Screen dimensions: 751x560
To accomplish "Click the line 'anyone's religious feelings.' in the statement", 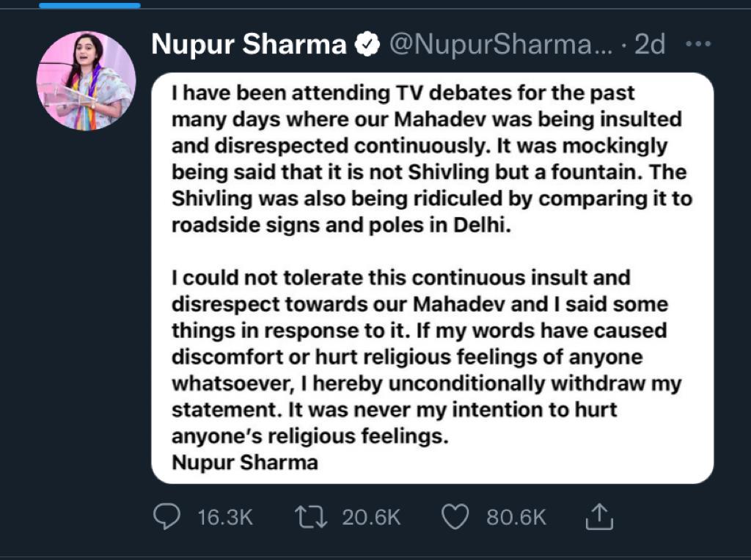I will pyautogui.click(x=309, y=436).
